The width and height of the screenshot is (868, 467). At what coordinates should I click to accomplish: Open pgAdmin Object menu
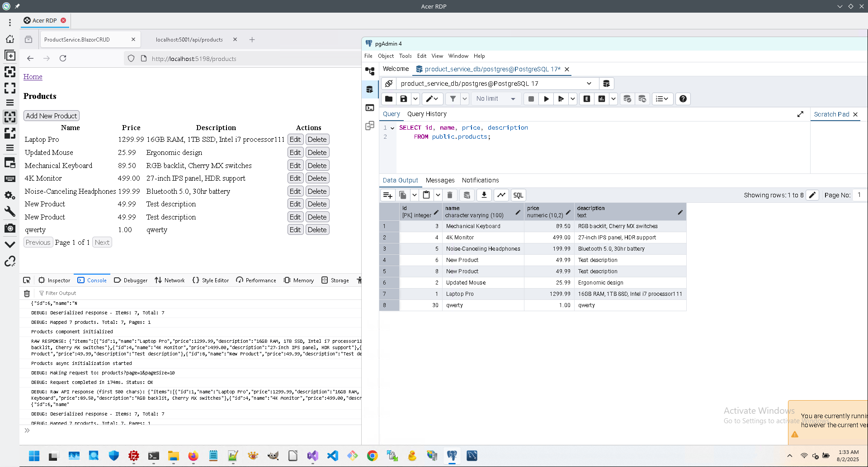tap(386, 56)
